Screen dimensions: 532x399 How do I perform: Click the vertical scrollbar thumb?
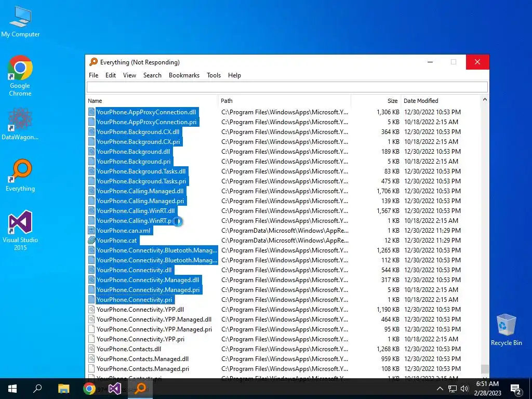[x=485, y=369]
